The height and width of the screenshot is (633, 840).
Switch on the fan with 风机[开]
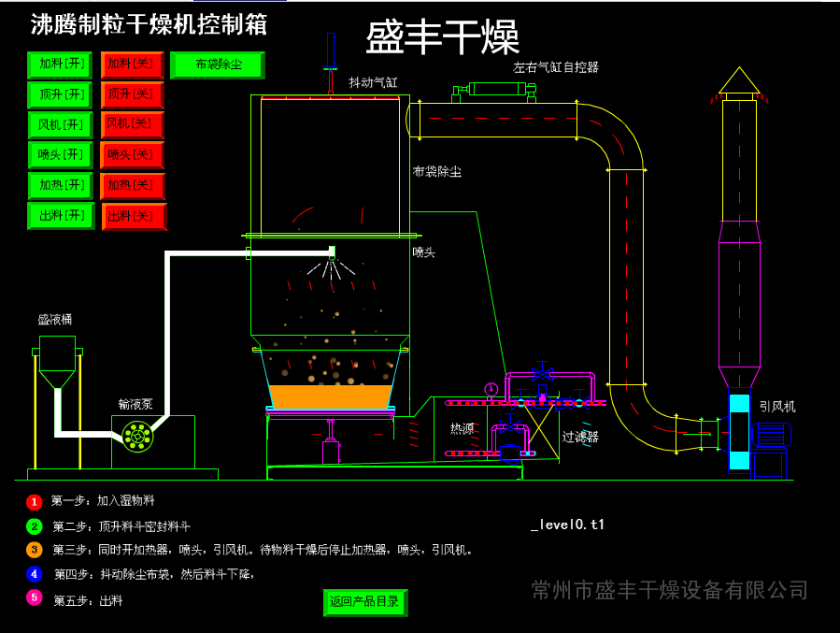(x=61, y=124)
